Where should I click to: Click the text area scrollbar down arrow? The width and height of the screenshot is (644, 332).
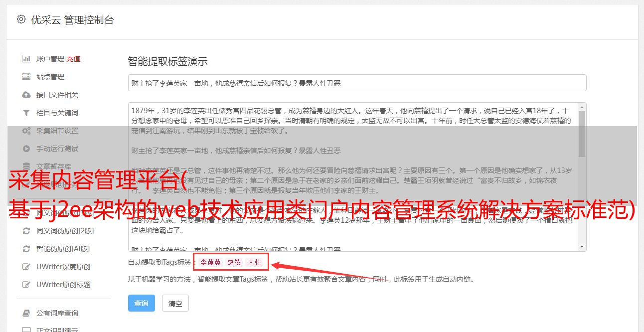pos(582,247)
